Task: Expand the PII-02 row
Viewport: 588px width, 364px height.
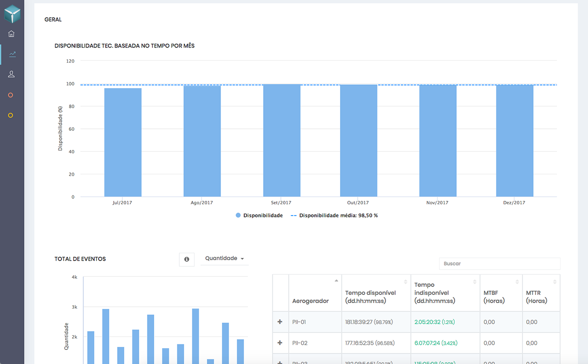Action: pos(280,343)
